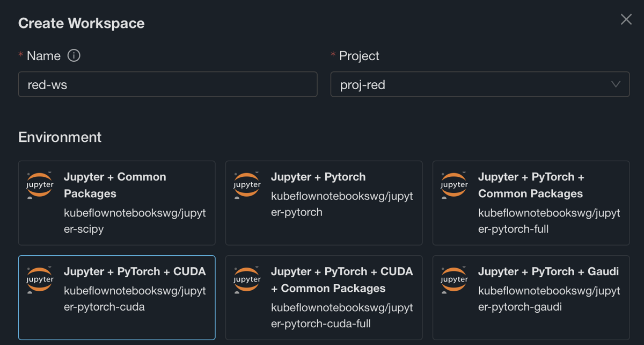Screen dimensions: 644x345
Task: Click the Jupyter logo on Jupyter + Pytorch card
Action: (x=247, y=185)
